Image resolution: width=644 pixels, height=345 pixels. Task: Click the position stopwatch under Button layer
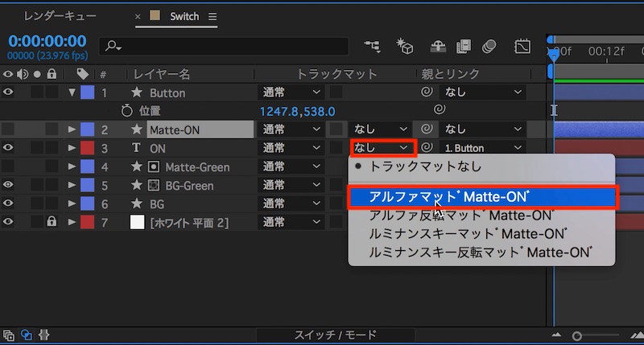pos(126,111)
